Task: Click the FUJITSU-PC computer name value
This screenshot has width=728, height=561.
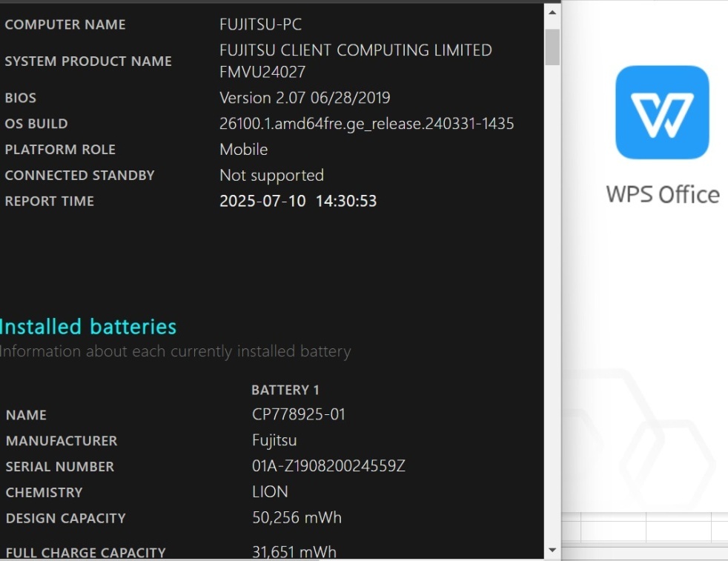Action: point(260,24)
